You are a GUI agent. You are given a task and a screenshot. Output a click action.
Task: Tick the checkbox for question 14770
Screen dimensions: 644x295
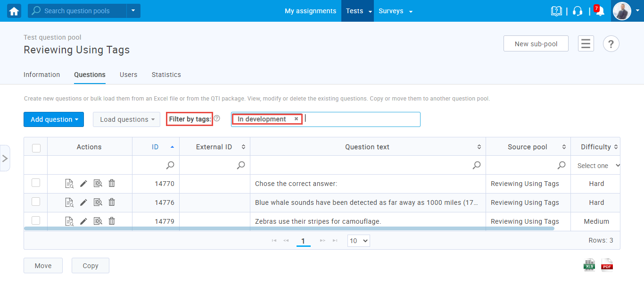(36, 183)
